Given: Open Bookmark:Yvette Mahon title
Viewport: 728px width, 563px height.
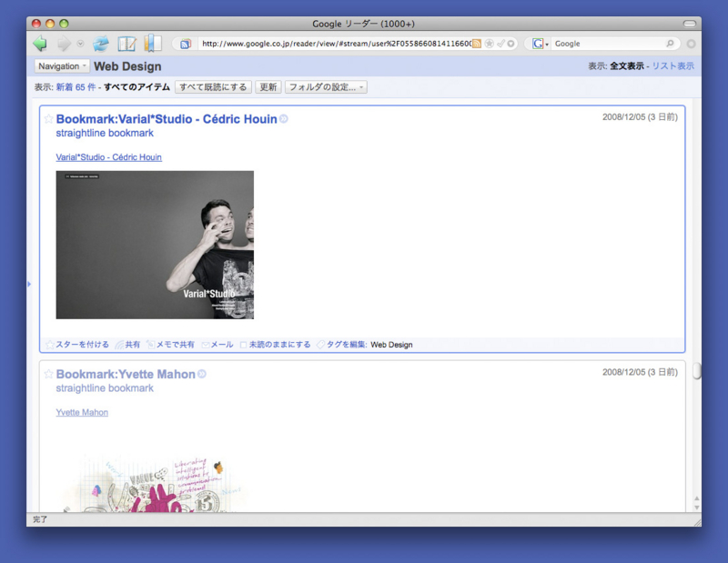Looking at the screenshot, I should click(x=126, y=374).
